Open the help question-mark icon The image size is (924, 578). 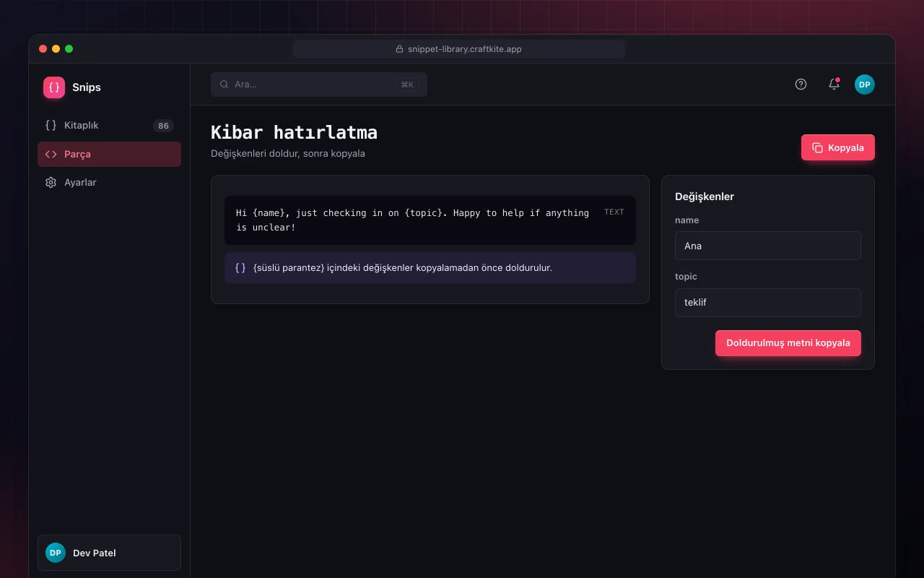[801, 85]
